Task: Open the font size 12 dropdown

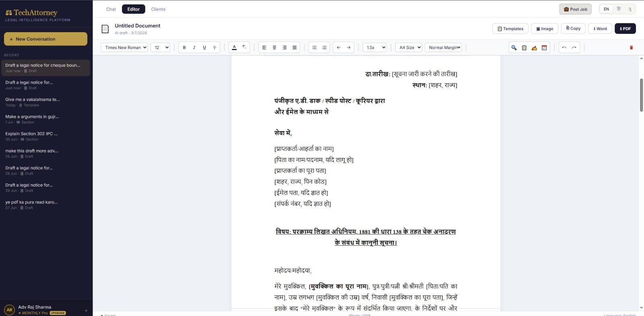Action: coord(160,47)
